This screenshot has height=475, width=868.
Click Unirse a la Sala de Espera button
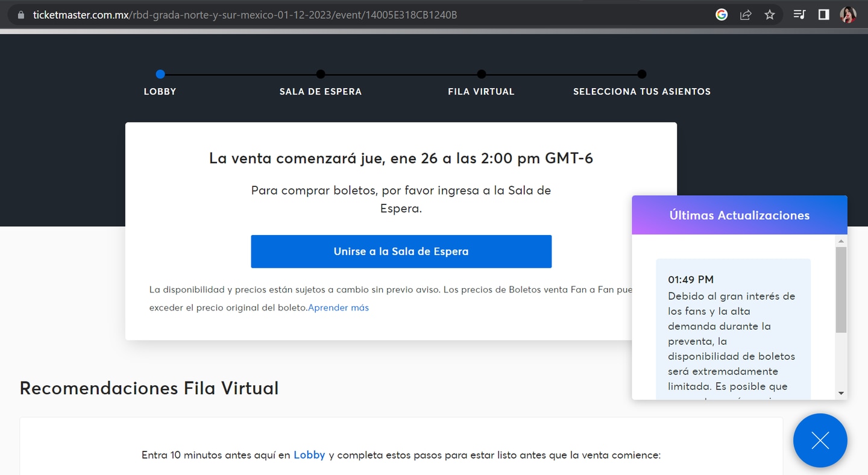point(401,251)
